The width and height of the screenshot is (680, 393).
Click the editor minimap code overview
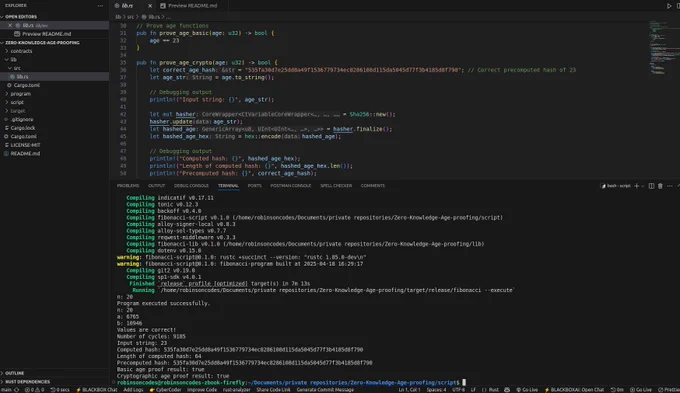[x=664, y=48]
